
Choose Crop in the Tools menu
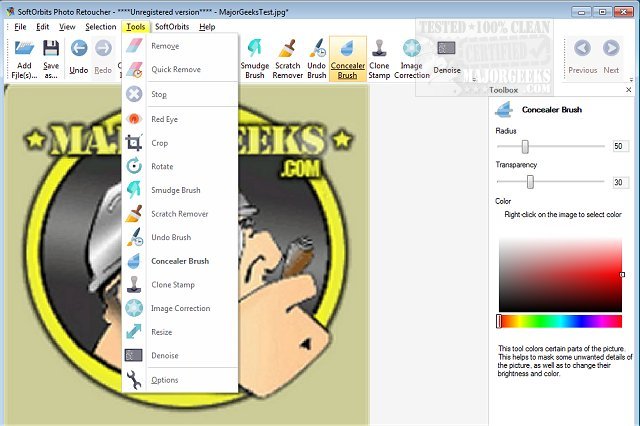tap(180, 143)
